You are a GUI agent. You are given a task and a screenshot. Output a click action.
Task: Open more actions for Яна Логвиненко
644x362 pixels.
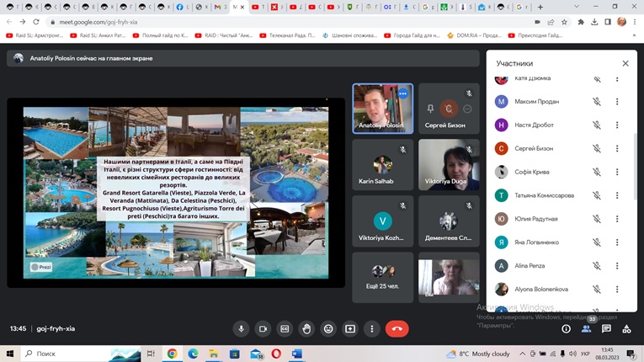coord(617,242)
